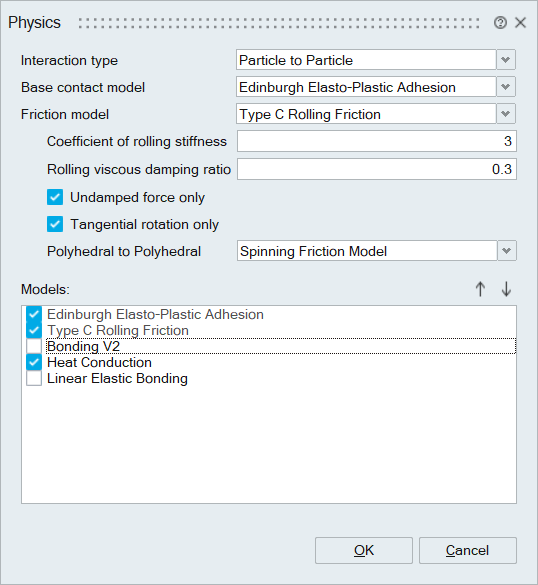Open the Physics dialog help icon
Viewport: 538px width, 585px height.
[x=500, y=23]
